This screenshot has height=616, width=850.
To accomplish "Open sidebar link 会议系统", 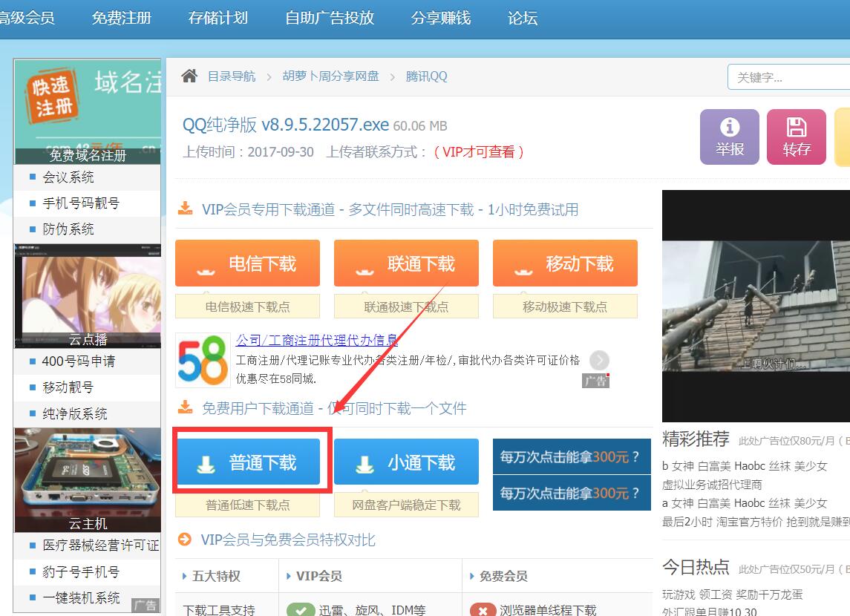I will tap(68, 177).
